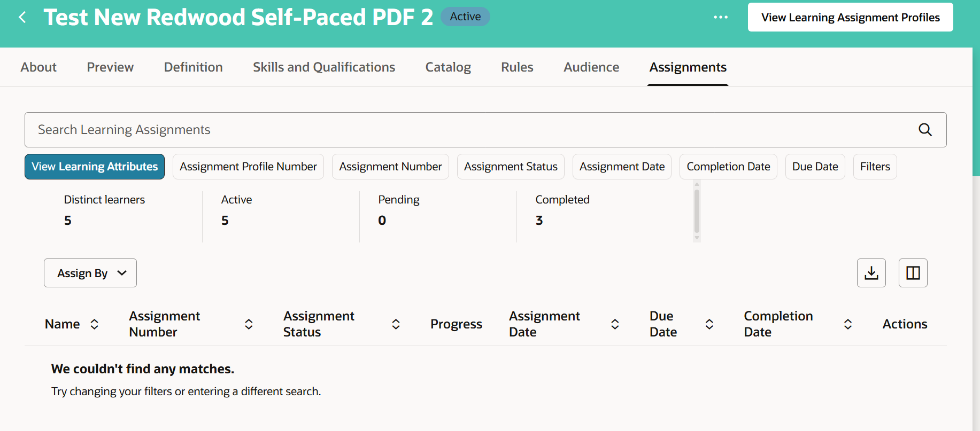The width and height of the screenshot is (980, 431).
Task: Switch to the About tab
Action: click(x=38, y=67)
